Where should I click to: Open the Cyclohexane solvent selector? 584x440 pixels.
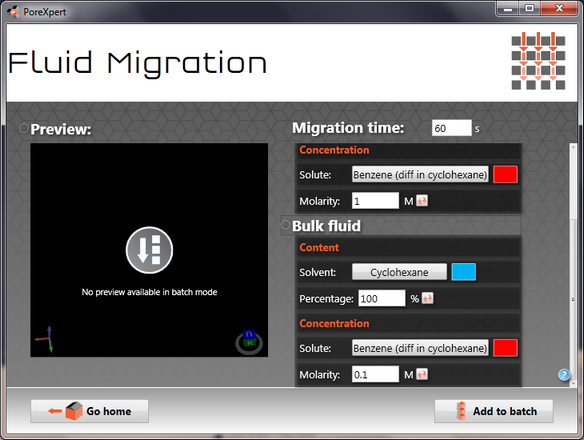(x=399, y=272)
